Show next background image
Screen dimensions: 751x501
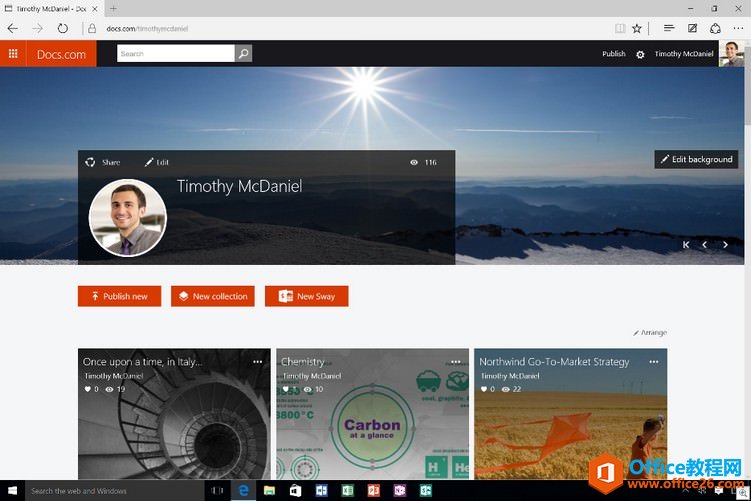[725, 245]
